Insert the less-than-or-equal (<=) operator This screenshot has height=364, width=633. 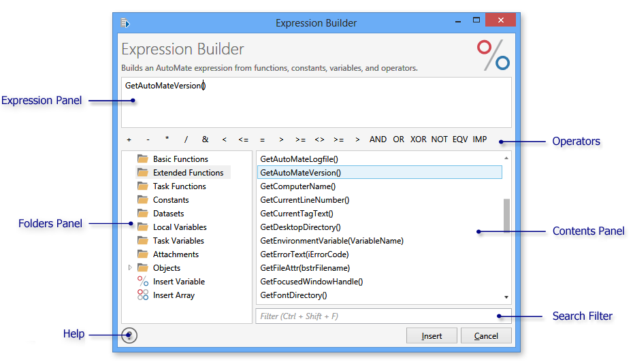coord(244,139)
